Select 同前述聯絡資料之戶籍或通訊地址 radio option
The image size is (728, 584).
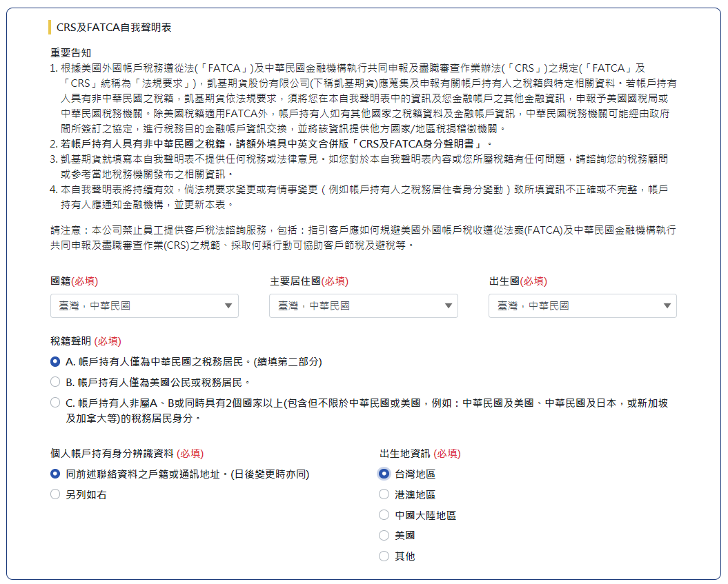[55, 474]
